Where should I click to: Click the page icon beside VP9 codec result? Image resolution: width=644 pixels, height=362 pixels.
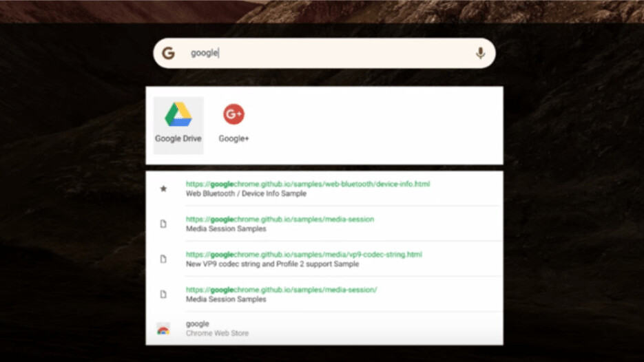163,259
